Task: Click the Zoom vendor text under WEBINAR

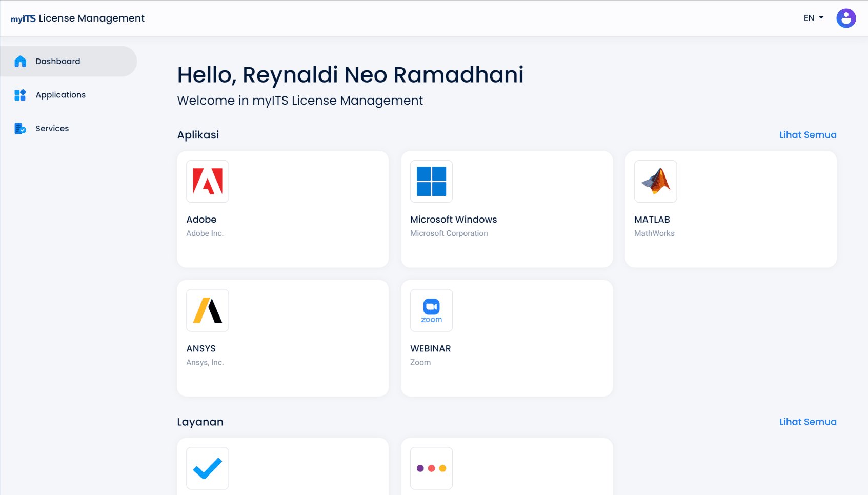Action: pos(420,362)
